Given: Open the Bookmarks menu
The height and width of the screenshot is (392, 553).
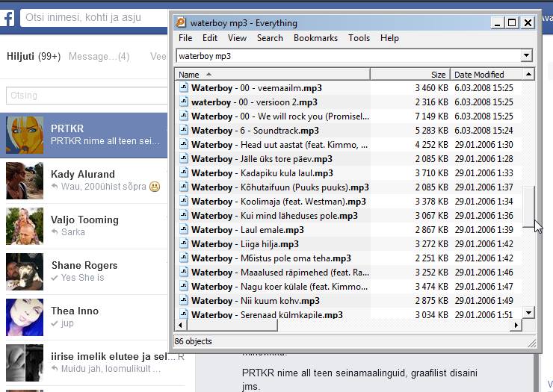Looking at the screenshot, I should (x=315, y=38).
